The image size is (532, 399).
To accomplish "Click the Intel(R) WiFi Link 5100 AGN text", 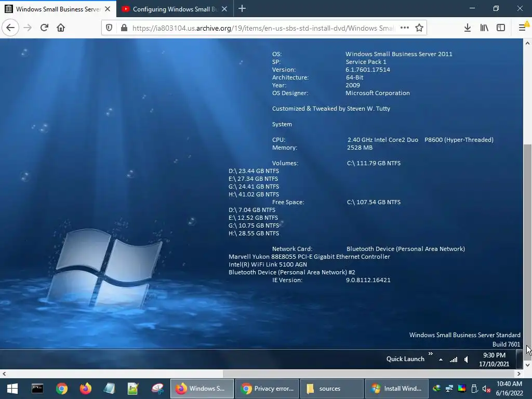I will click(268, 264).
